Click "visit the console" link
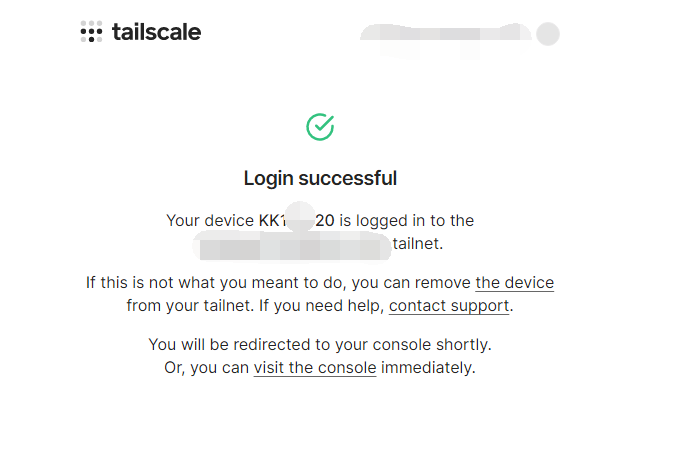The height and width of the screenshot is (460, 675). coord(315,368)
